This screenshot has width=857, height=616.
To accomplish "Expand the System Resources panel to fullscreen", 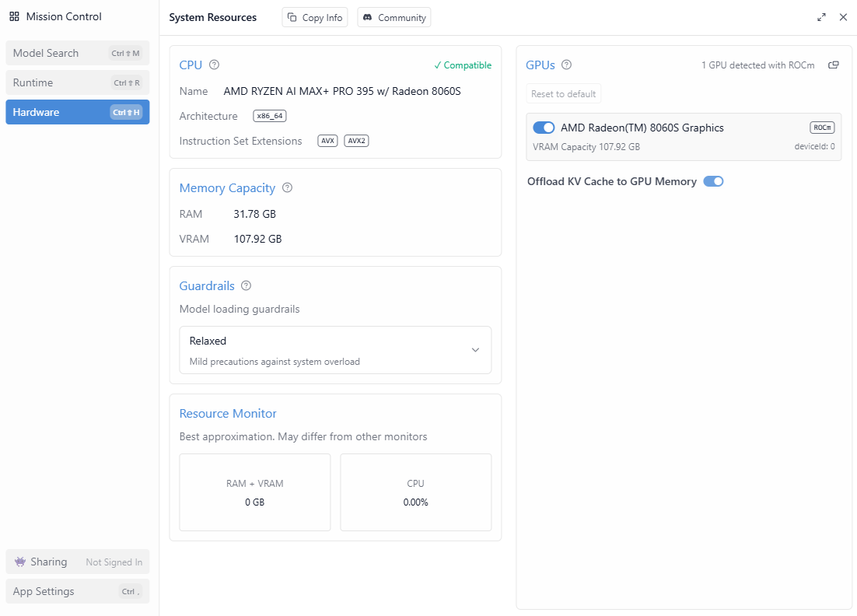I will click(822, 17).
